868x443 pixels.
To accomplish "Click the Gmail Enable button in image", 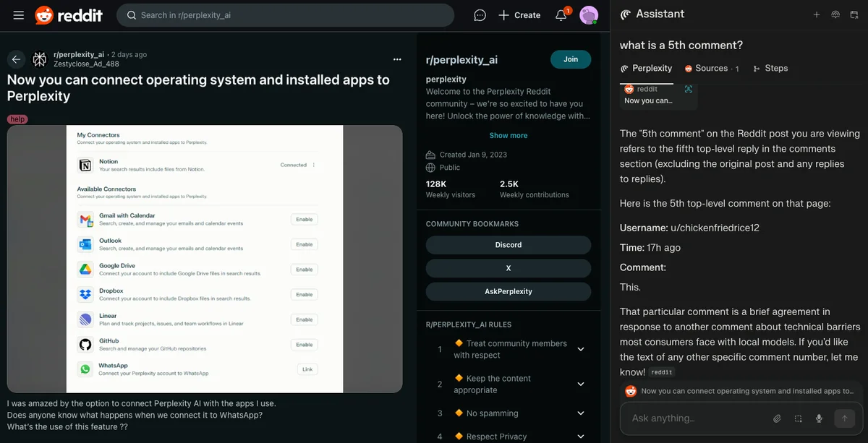I will tap(305, 220).
